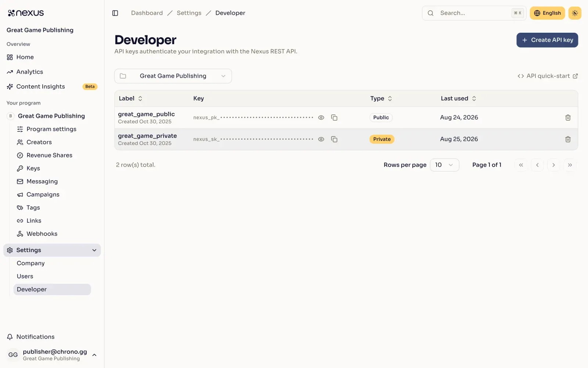The width and height of the screenshot is (588, 368).
Task: Sort table by Type column
Action: (381, 98)
